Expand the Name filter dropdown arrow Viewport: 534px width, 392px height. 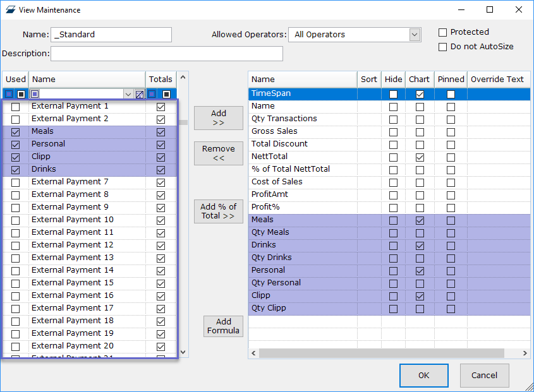point(128,94)
